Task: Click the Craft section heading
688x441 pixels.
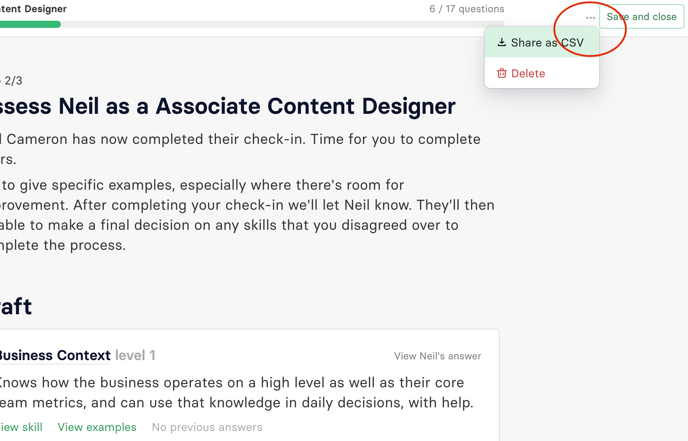Action: (16, 306)
